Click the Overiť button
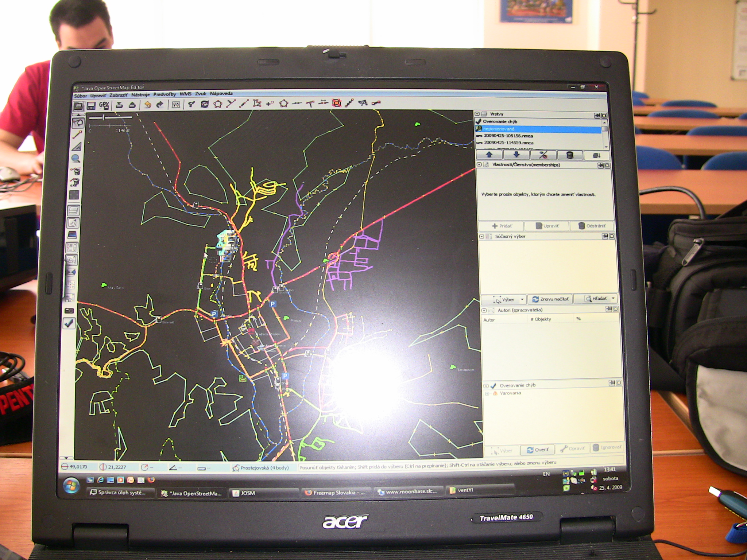The image size is (747, 560). (537, 450)
